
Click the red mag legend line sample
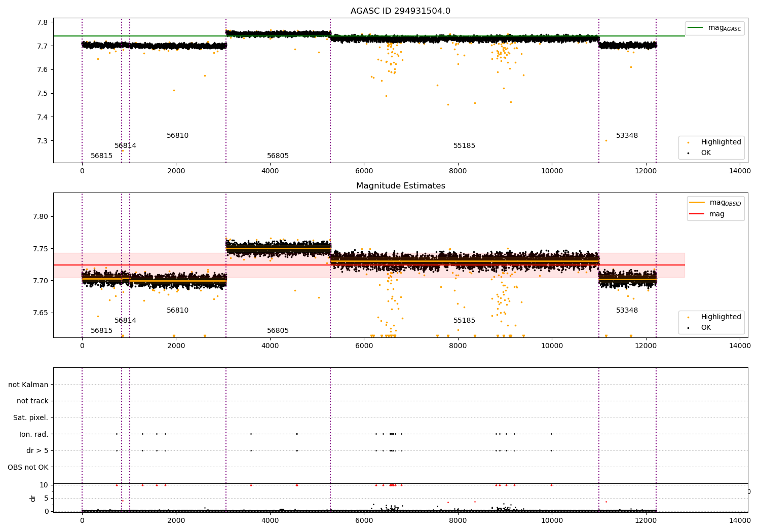[x=697, y=214]
